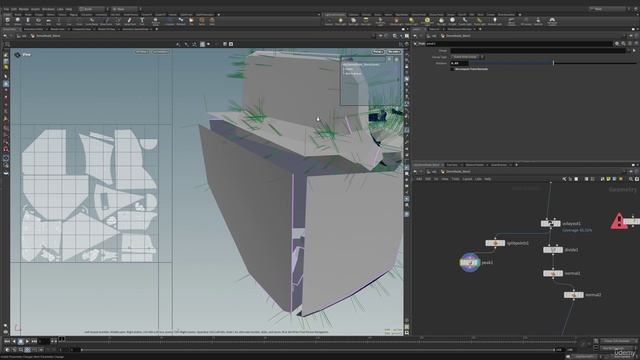Open the Modify shelf tab

coord(28,14)
